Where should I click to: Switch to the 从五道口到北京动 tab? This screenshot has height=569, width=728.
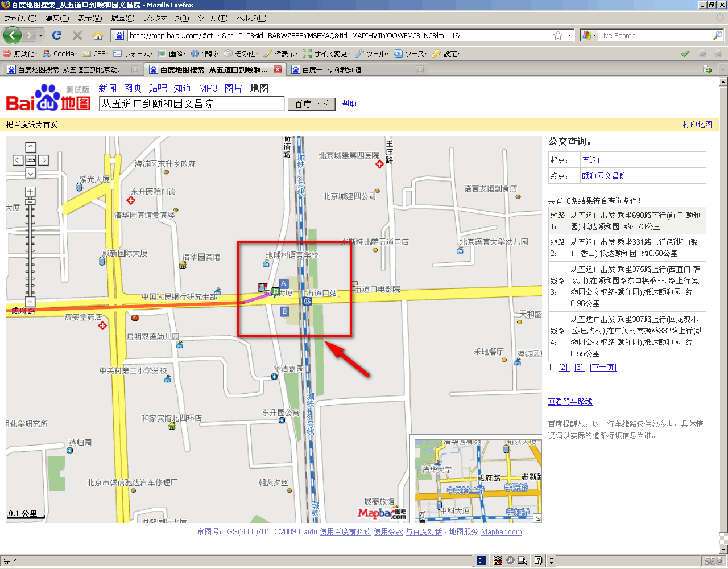coord(72,69)
